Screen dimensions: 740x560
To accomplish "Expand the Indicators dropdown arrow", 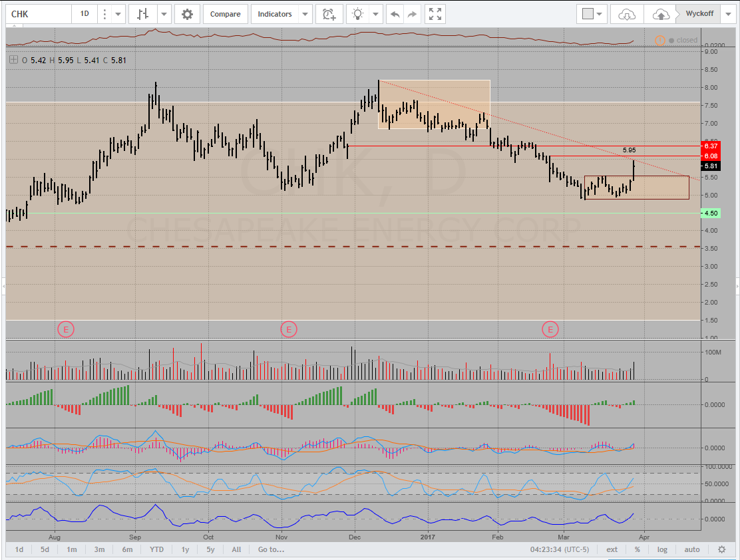I will [305, 14].
